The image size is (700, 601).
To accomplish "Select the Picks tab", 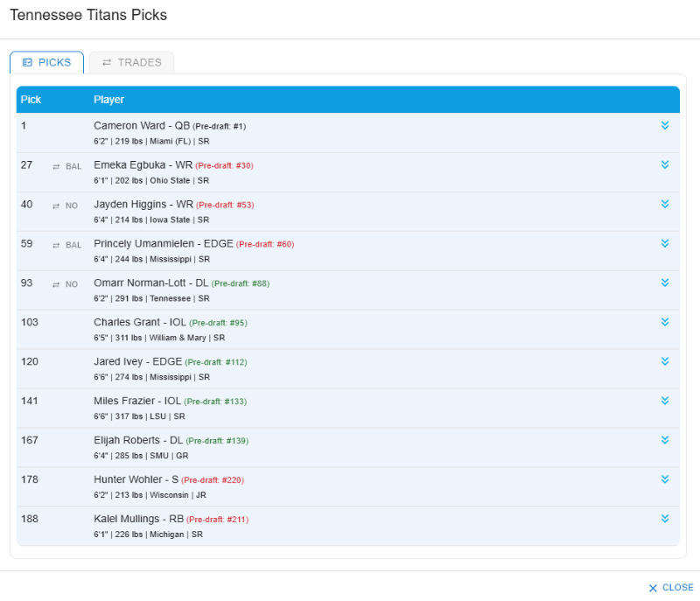I will [x=47, y=62].
